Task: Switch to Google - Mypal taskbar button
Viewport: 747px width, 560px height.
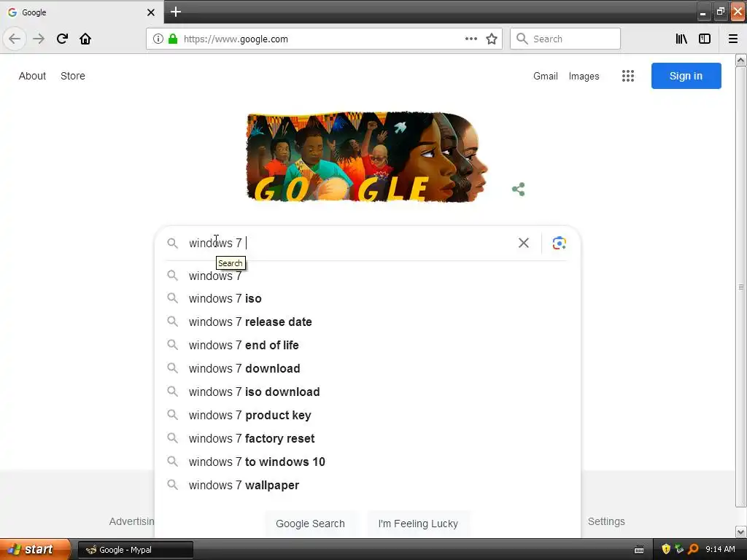Action: pos(135,550)
